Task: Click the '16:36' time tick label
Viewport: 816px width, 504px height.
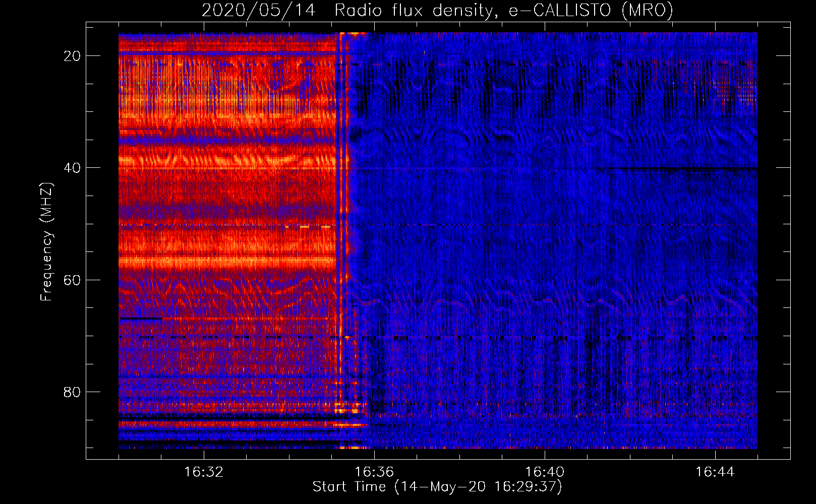Action: click(374, 472)
